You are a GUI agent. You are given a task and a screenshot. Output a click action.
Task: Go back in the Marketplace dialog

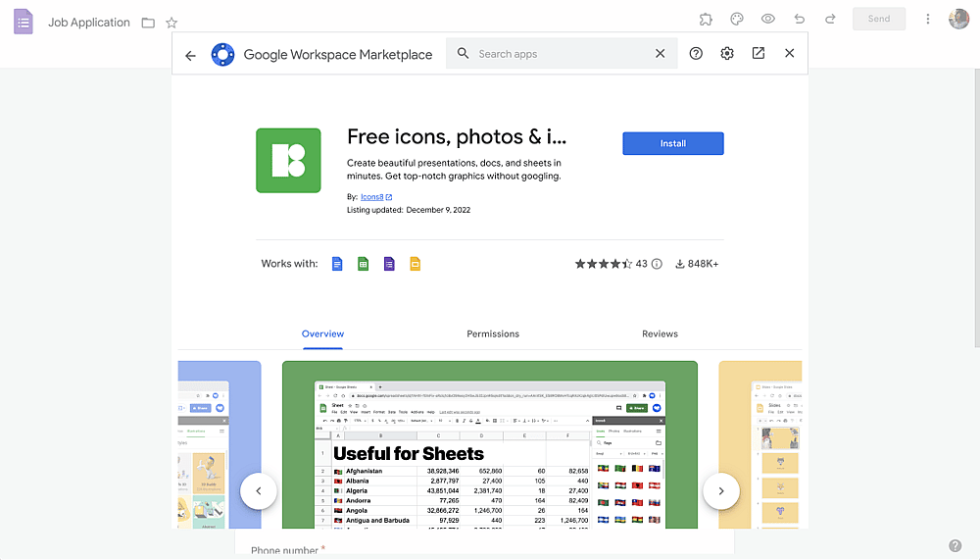coord(191,55)
